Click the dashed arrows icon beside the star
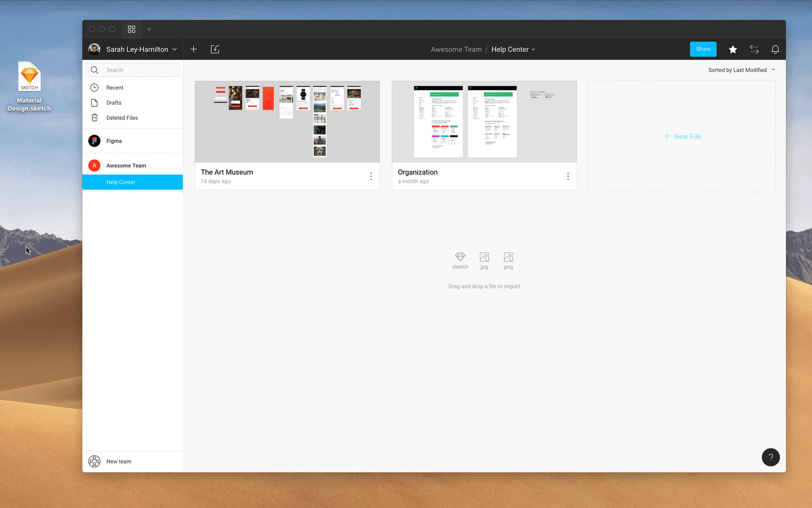812x508 pixels. point(754,49)
